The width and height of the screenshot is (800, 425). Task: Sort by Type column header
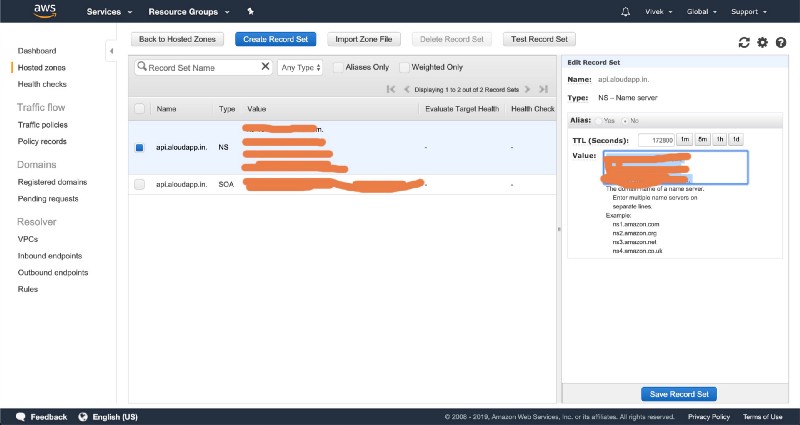pyautogui.click(x=227, y=109)
